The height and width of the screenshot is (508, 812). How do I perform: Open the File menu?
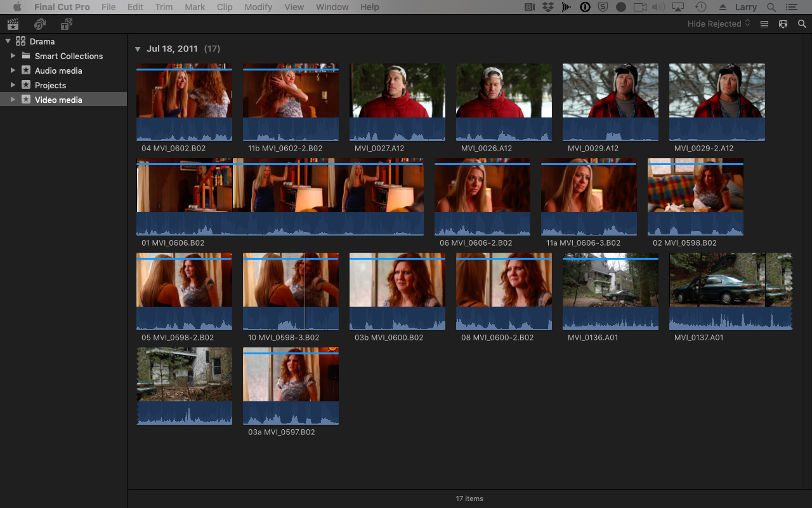click(108, 7)
